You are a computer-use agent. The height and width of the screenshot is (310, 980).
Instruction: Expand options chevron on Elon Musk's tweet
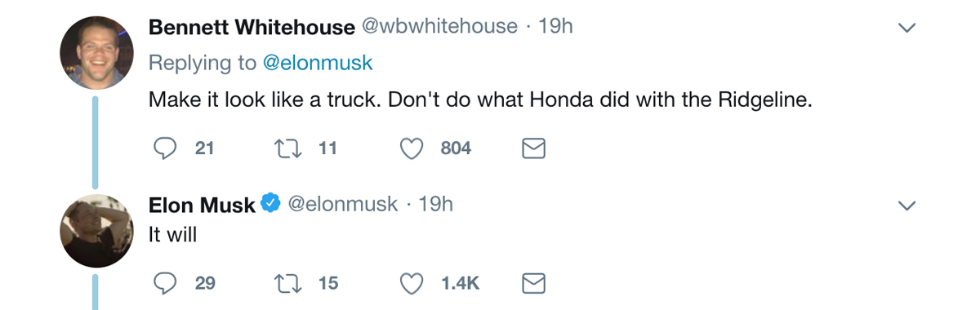[906, 206]
